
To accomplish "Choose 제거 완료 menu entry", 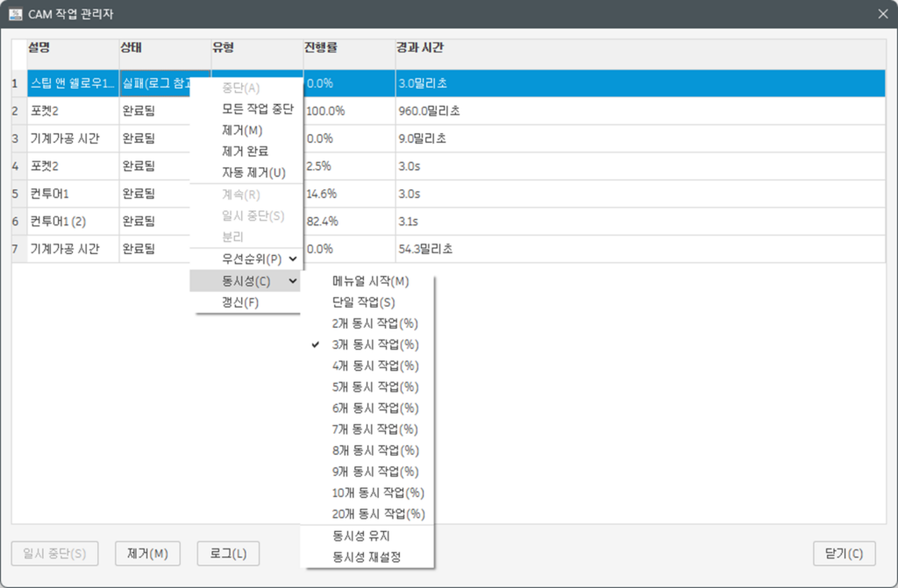I will tap(246, 151).
